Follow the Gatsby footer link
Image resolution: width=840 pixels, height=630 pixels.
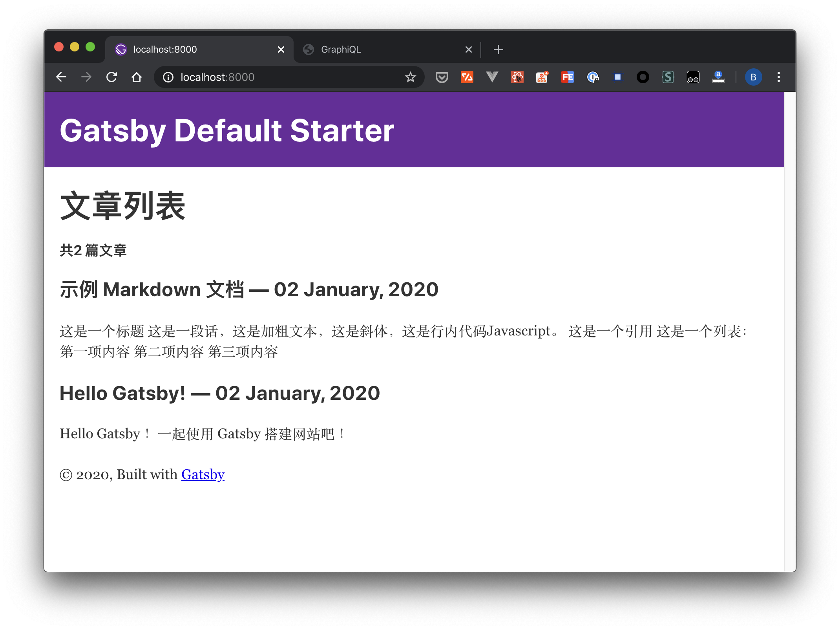pyautogui.click(x=203, y=474)
